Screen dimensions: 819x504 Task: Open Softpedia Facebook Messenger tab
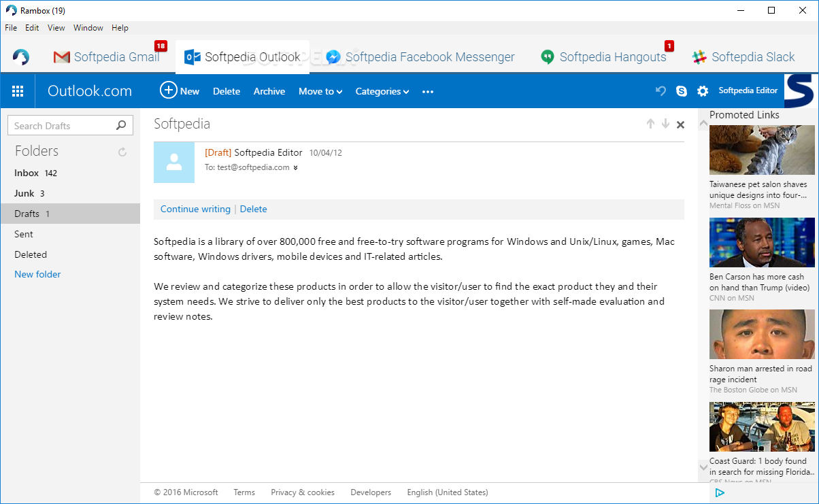point(420,57)
